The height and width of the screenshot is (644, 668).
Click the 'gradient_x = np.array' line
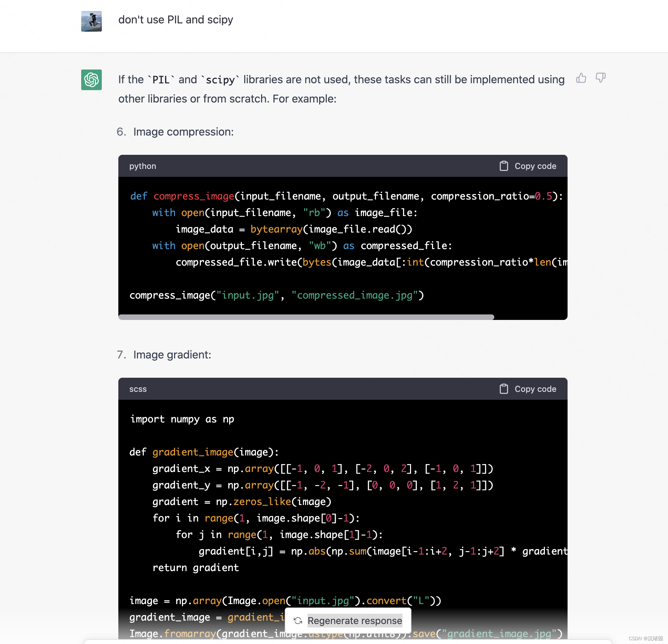(323, 469)
